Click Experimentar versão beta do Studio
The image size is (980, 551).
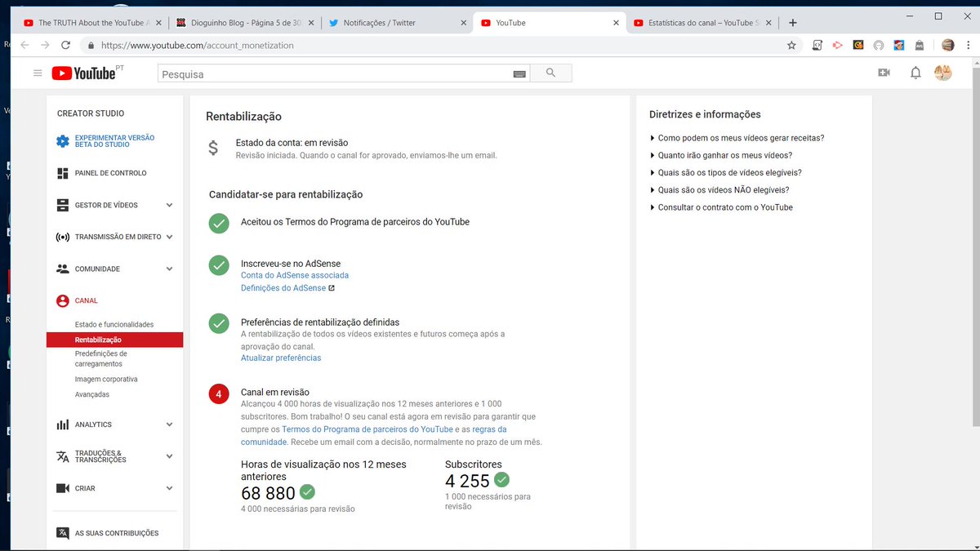point(114,141)
